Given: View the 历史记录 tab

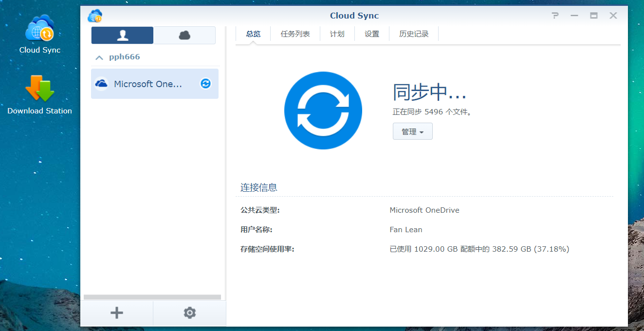Looking at the screenshot, I should tap(414, 34).
